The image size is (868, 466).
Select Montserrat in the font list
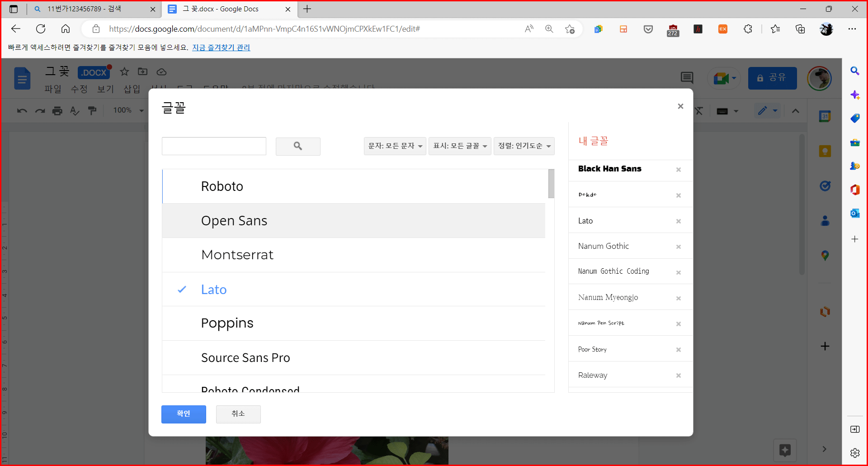(354, 255)
